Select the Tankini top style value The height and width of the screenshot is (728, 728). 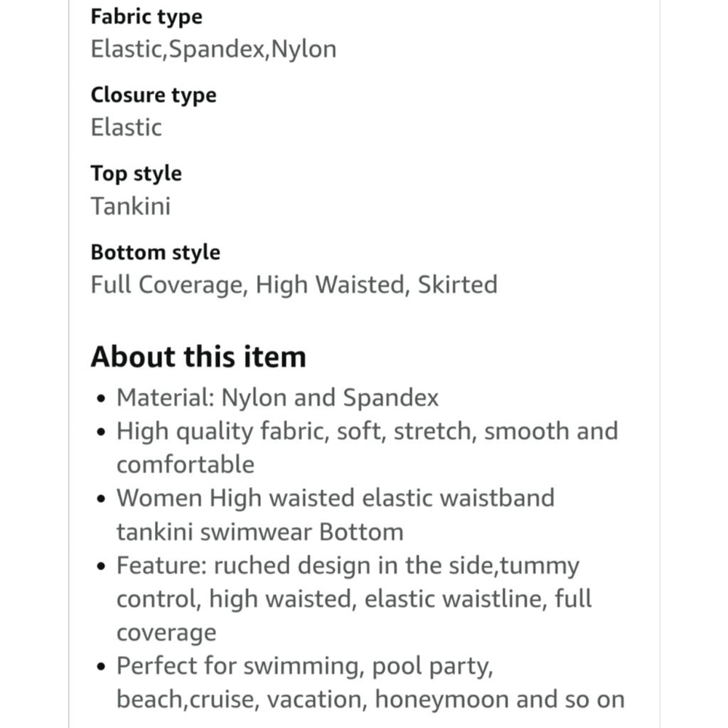130,206
